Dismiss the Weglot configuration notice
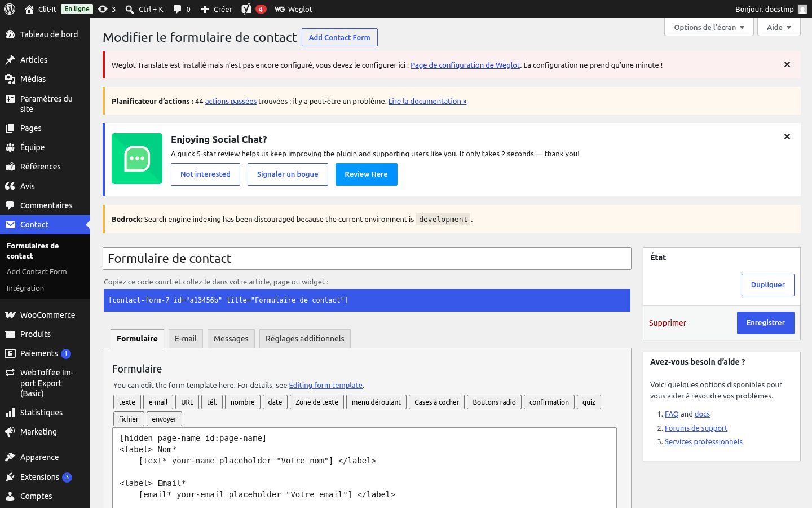The image size is (812, 508). [x=787, y=65]
